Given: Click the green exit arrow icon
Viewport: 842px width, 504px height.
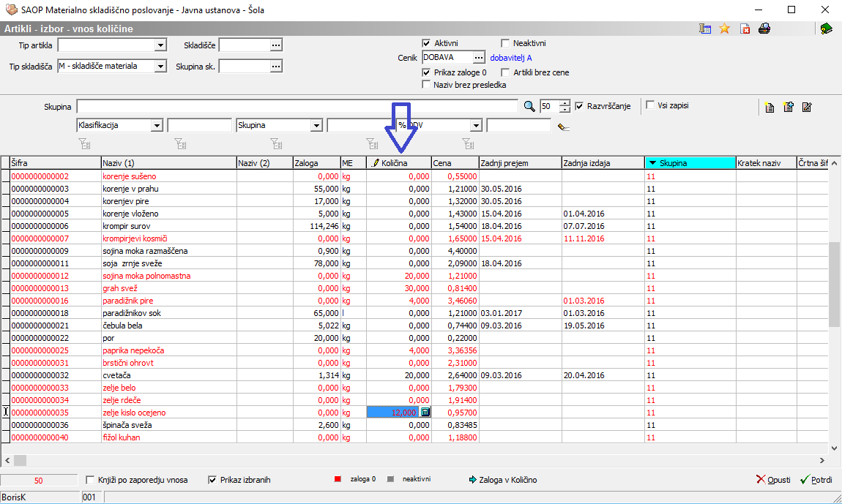Looking at the screenshot, I should pyautogui.click(x=827, y=29).
